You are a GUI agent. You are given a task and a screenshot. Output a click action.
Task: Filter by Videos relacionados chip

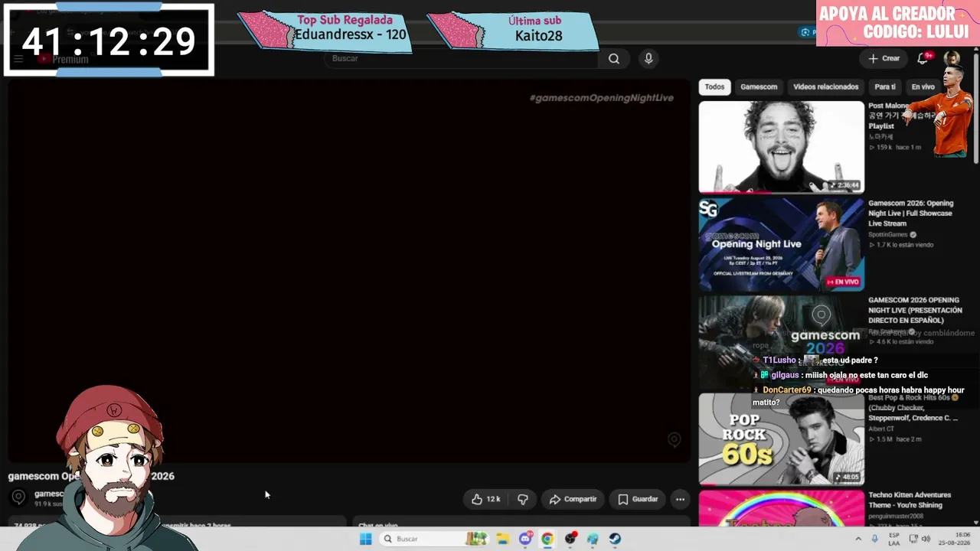[825, 86]
